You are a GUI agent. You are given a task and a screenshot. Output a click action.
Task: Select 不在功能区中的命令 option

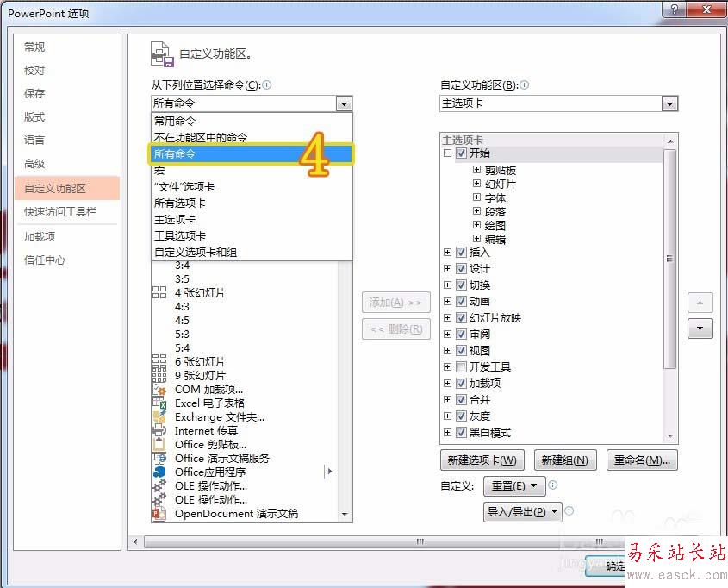pyautogui.click(x=252, y=137)
